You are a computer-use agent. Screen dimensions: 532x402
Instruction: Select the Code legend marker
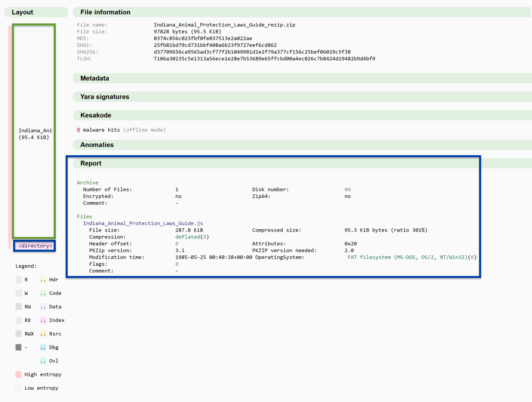pyautogui.click(x=42, y=293)
